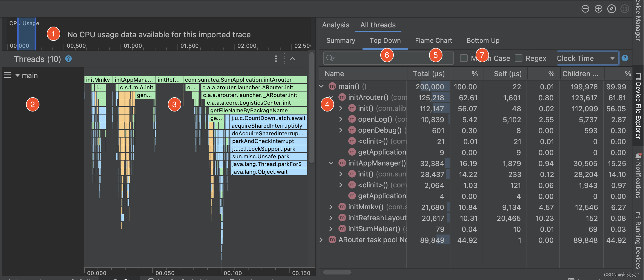Select the sun.misc.Unsafe.park block

[x=269, y=156]
